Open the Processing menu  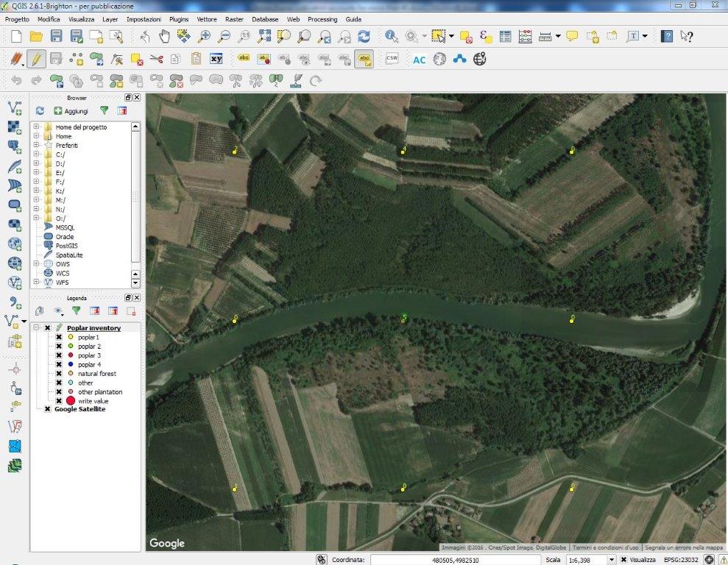(322, 18)
